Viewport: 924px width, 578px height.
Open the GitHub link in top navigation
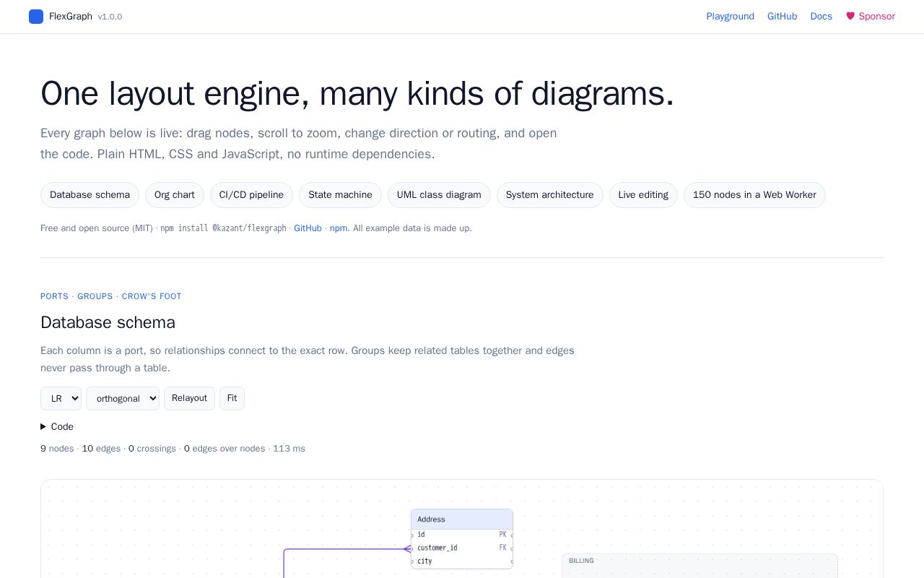click(782, 16)
